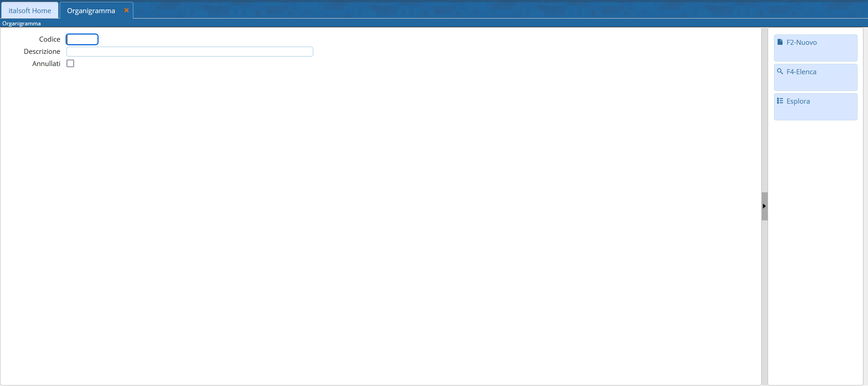The width and height of the screenshot is (868, 386).
Task: Create a new record with the F2-Nuovo button
Action: pos(816,48)
